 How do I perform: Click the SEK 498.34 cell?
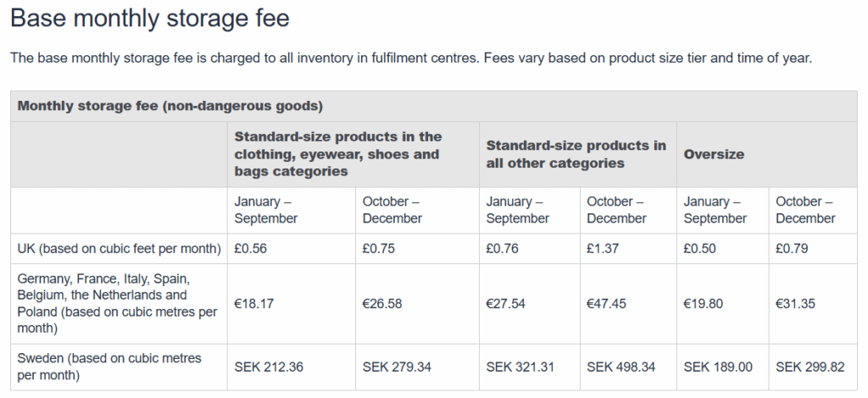[621, 367]
